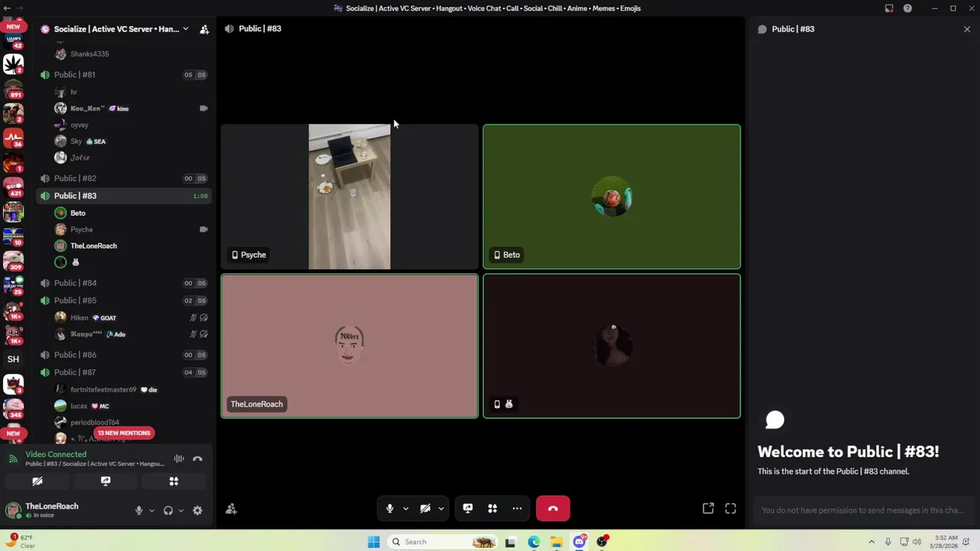
Task: Disconnect with the red hang-up button
Action: [x=553, y=508]
